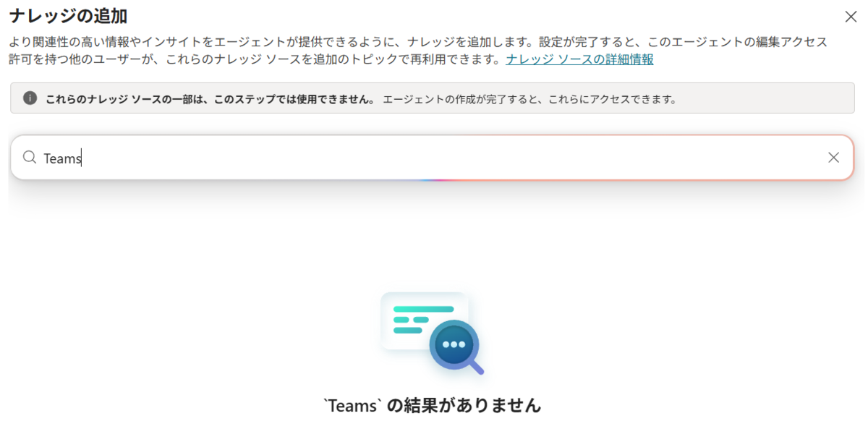Click the これらのナレッジ ソースの一部は notice text
868x429 pixels.
coord(210,99)
